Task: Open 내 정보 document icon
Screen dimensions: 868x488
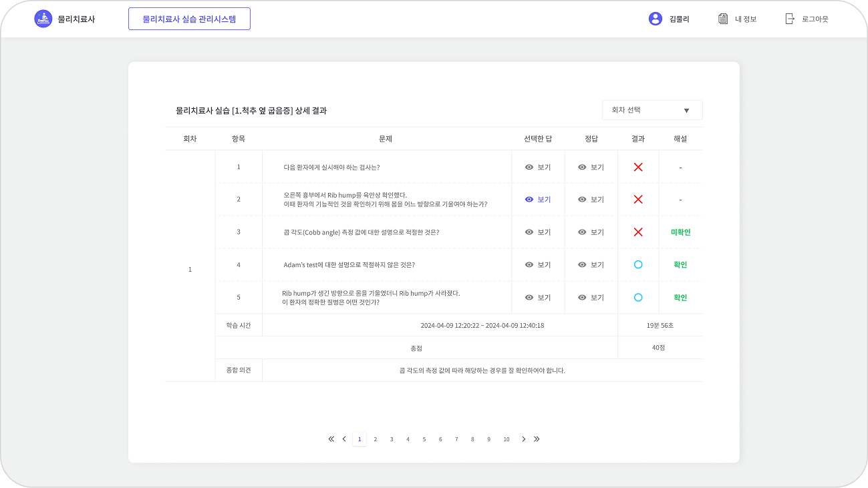Action: (723, 19)
